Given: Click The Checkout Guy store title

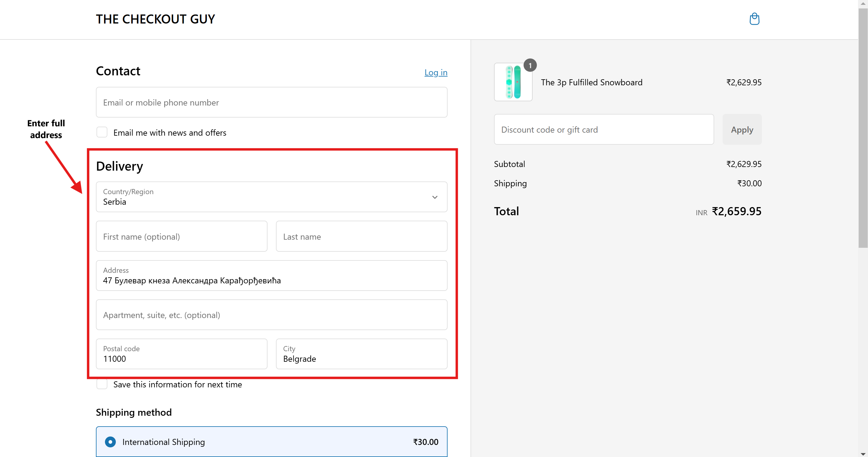Looking at the screenshot, I should [x=155, y=19].
